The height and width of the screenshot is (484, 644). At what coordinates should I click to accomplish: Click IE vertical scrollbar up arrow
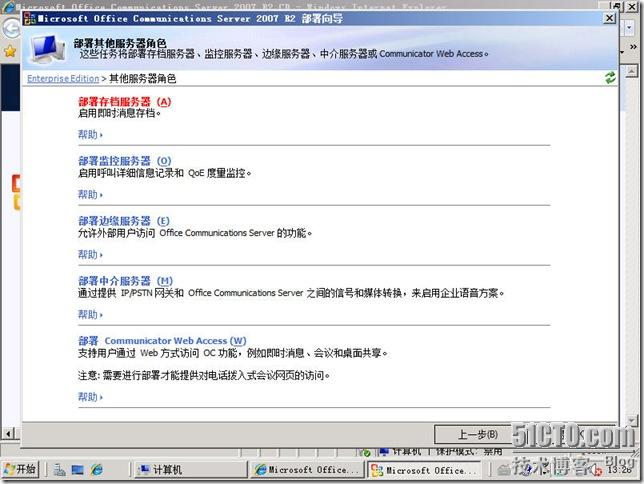(631, 71)
